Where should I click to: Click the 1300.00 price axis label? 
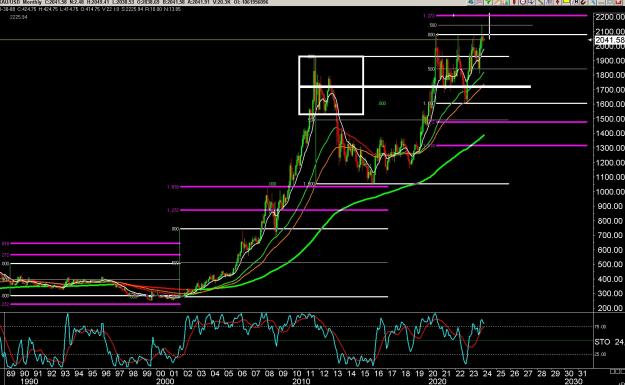click(609, 148)
